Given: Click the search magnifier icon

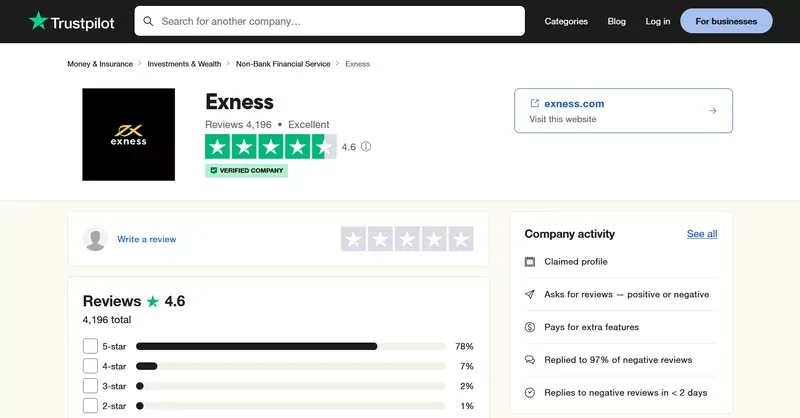Looking at the screenshot, I should pyautogui.click(x=148, y=21).
